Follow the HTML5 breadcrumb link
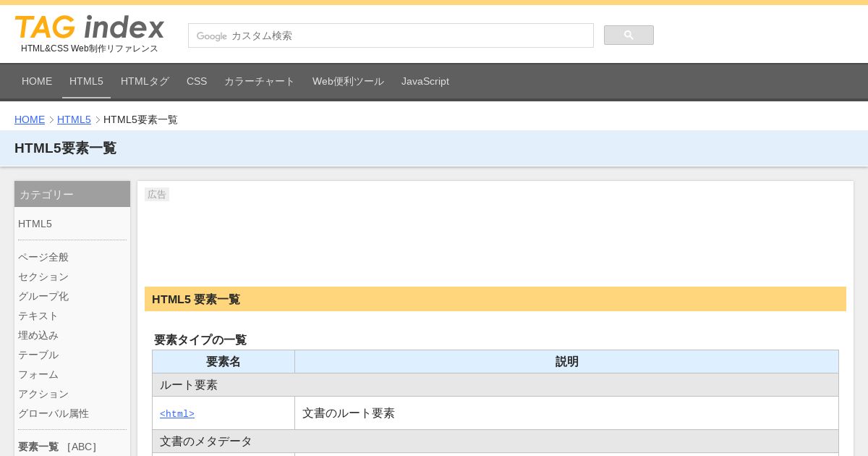This screenshot has width=868, height=456. pos(74,119)
